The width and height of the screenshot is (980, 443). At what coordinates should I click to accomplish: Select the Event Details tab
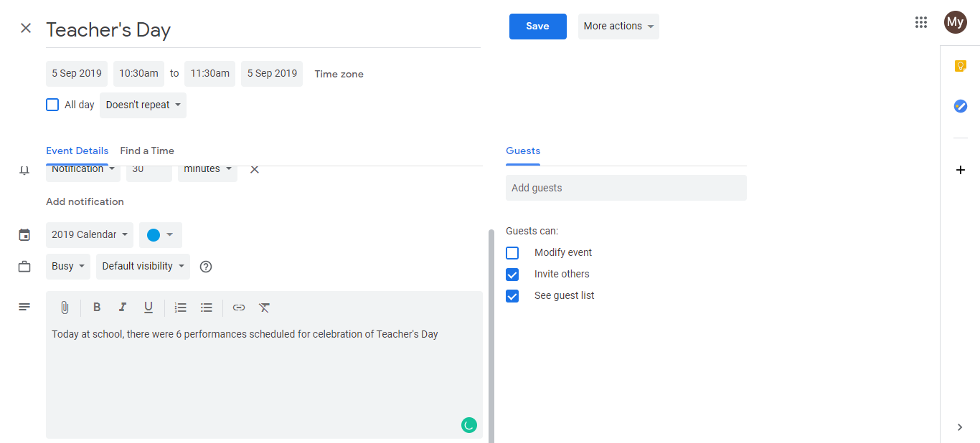click(x=77, y=151)
